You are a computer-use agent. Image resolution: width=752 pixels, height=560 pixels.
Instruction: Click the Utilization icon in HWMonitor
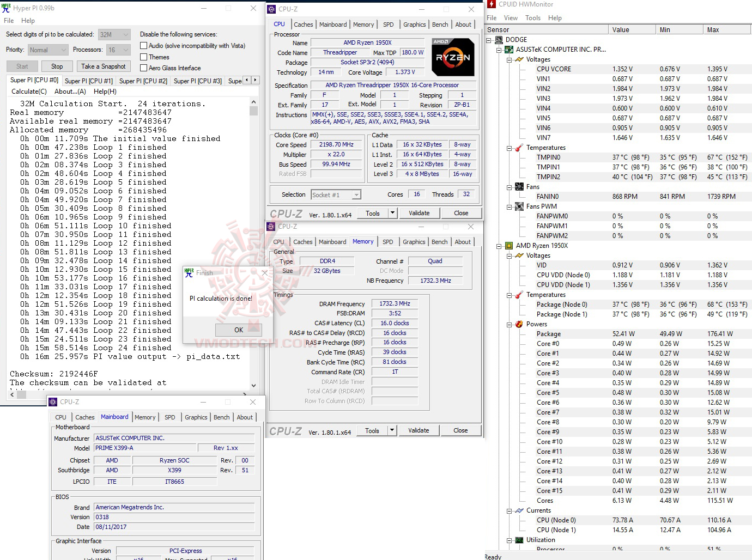pos(518,540)
